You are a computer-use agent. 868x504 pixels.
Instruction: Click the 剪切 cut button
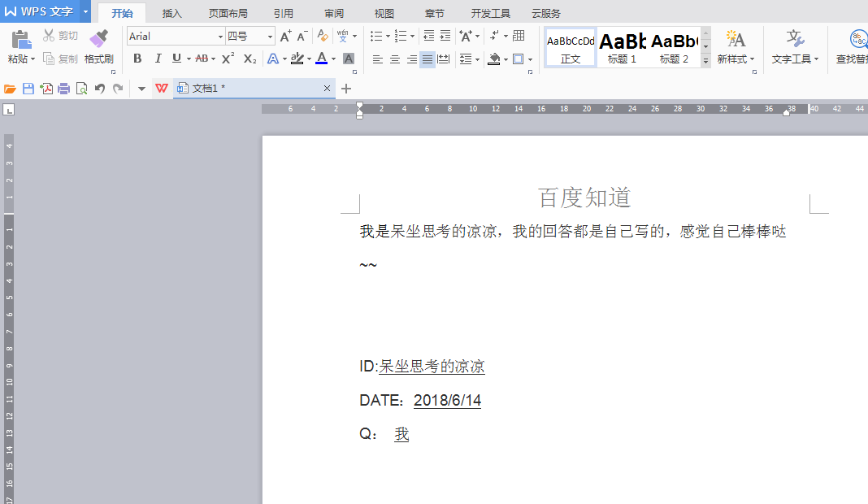[x=60, y=36]
